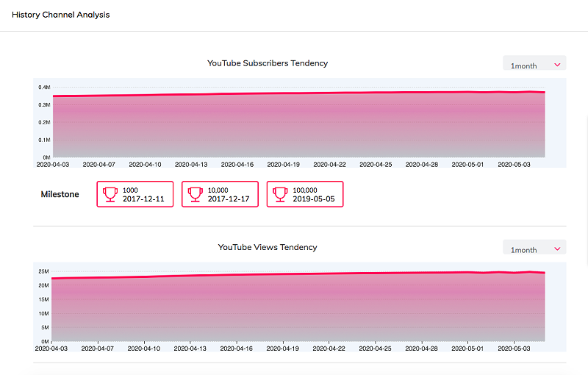Click the trophy icon in the 100,000 milestone

point(280,194)
